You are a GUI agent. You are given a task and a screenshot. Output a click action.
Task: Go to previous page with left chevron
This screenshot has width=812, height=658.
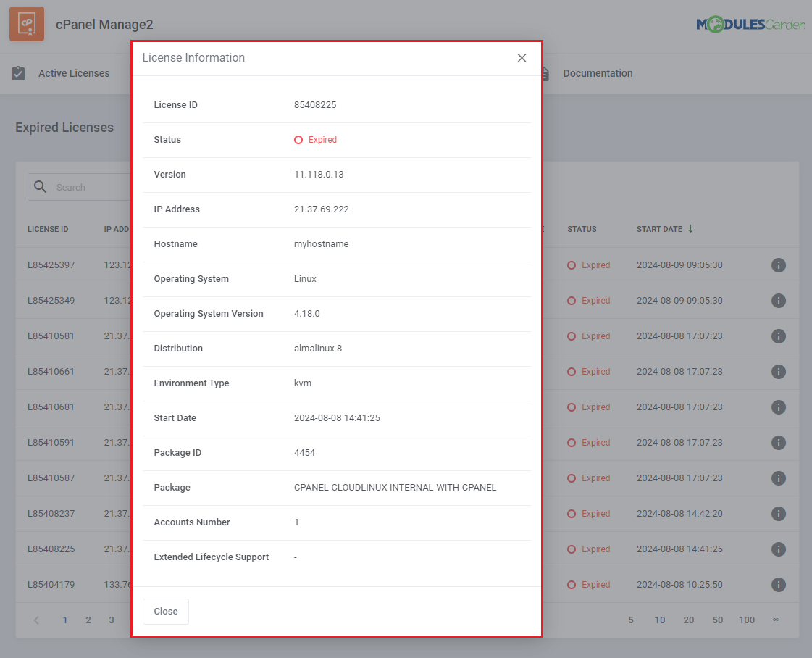click(36, 620)
